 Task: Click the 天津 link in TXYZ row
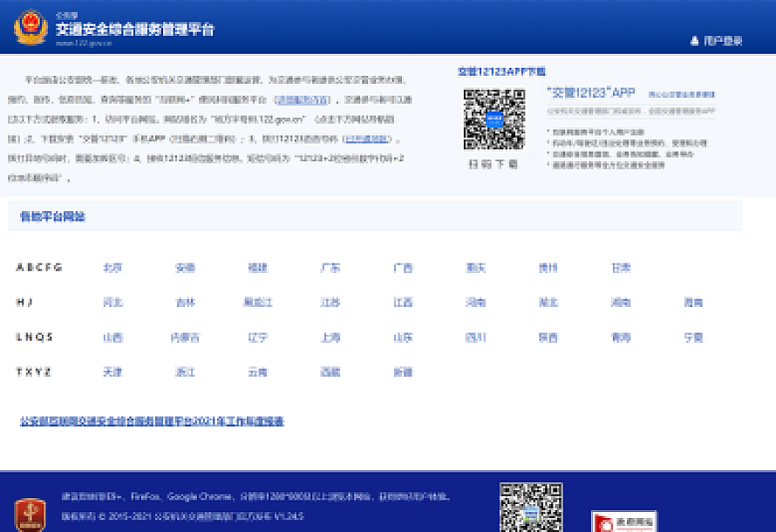pos(112,372)
